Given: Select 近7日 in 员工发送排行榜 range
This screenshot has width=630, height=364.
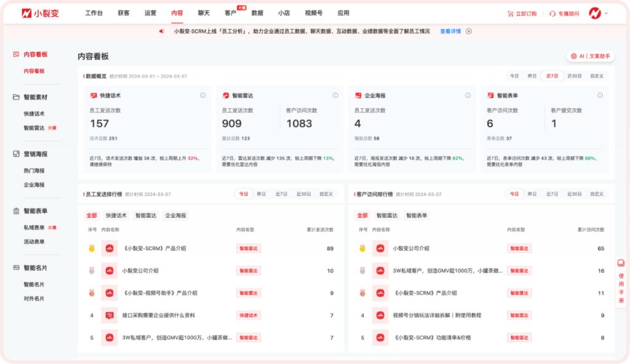Looking at the screenshot, I should 281,194.
